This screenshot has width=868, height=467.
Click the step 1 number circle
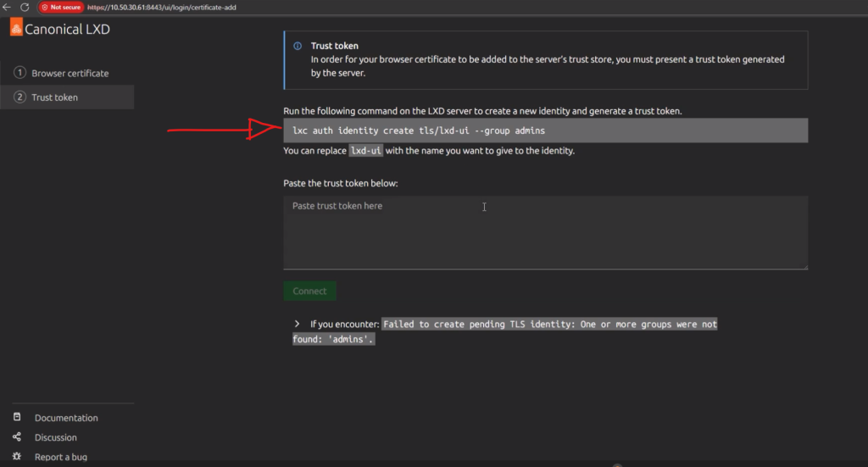(x=20, y=73)
